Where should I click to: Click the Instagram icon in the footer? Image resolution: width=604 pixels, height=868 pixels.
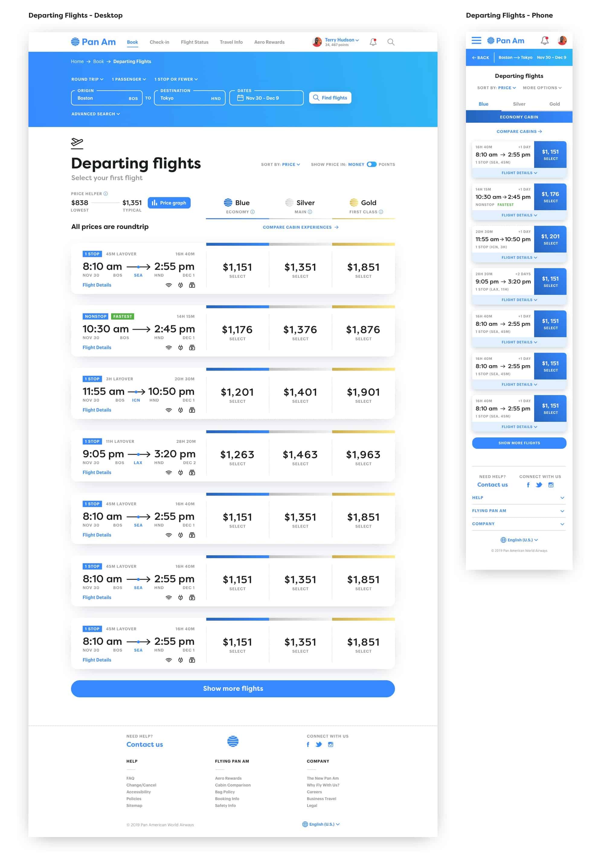tap(331, 744)
